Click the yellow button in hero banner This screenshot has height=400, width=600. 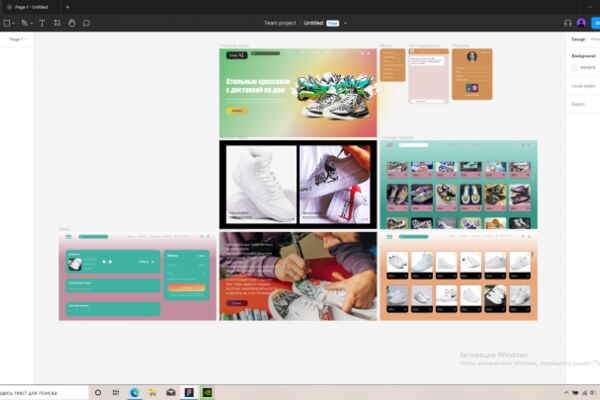(237, 111)
